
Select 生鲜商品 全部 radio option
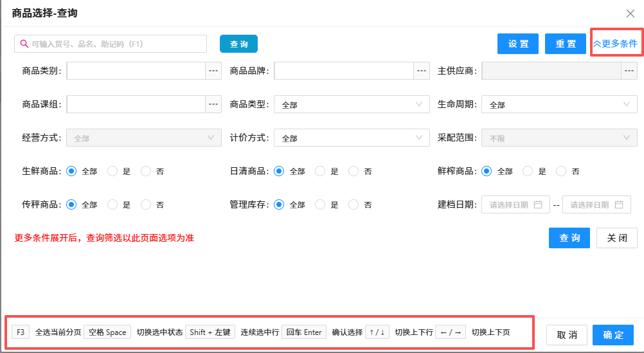point(71,171)
